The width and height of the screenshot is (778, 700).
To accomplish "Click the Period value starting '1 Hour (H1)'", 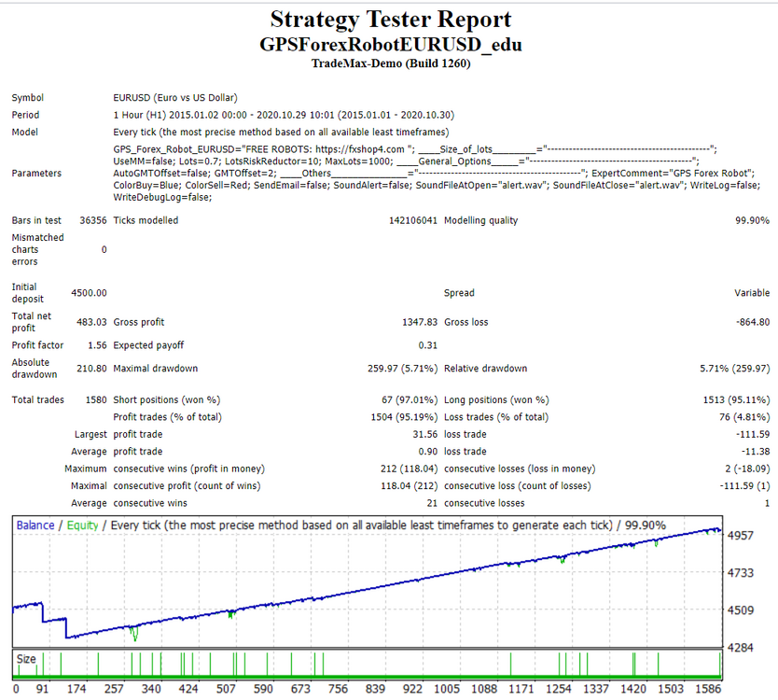I will click(284, 115).
